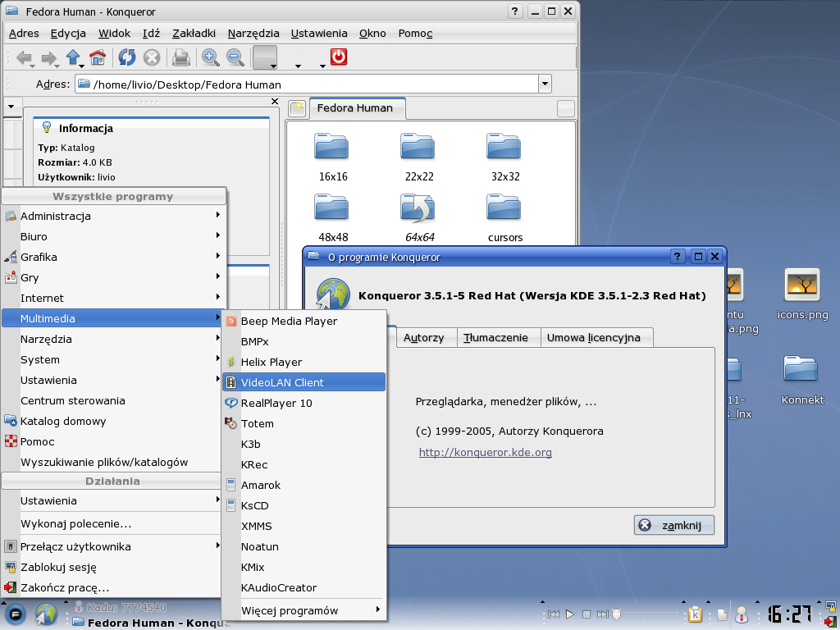Click the zamknij button in About dialog

pos(674,525)
